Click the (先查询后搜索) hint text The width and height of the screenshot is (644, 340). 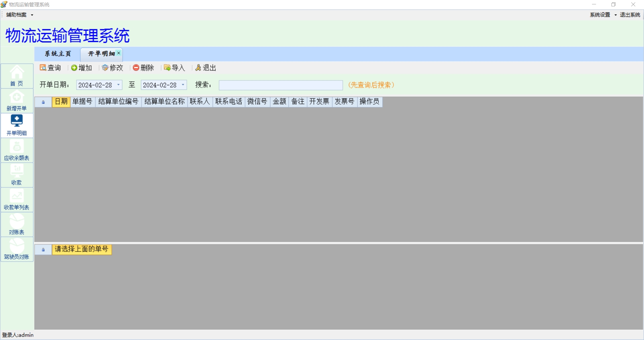pos(371,85)
